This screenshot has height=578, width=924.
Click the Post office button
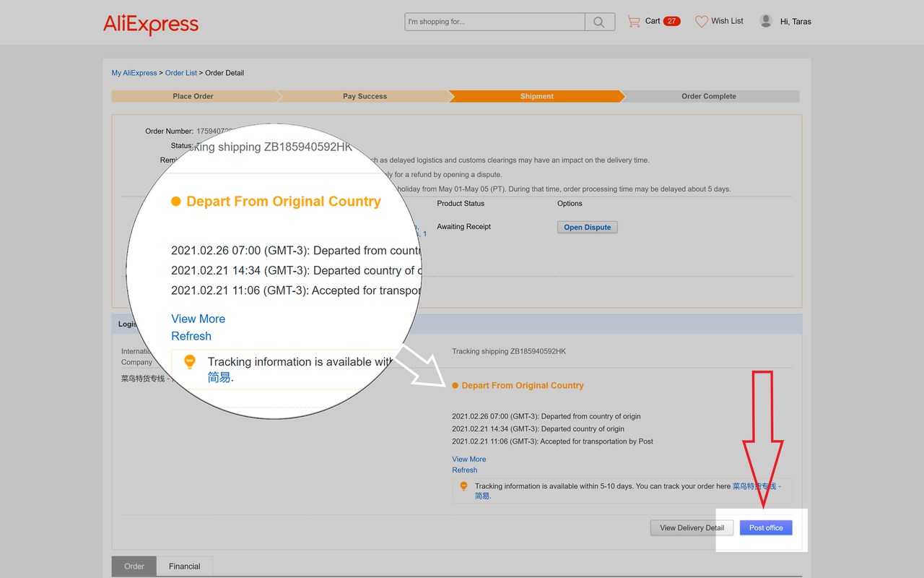coord(766,527)
